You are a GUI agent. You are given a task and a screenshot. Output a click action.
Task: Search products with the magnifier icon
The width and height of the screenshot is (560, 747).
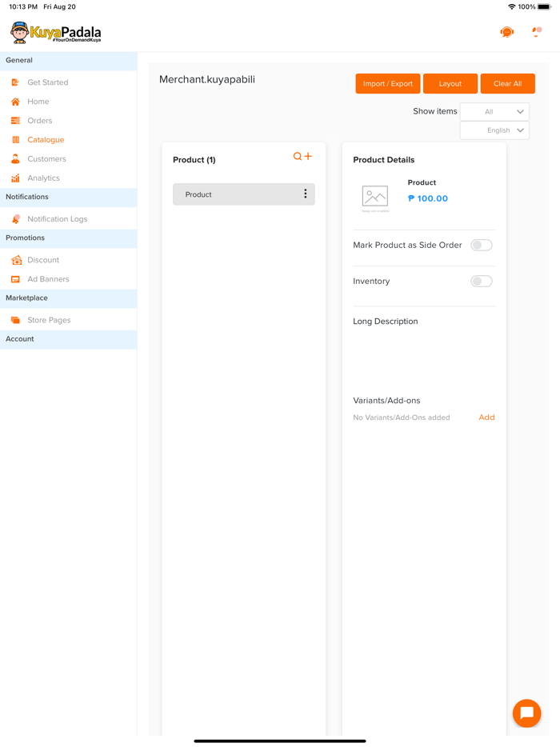click(x=298, y=156)
